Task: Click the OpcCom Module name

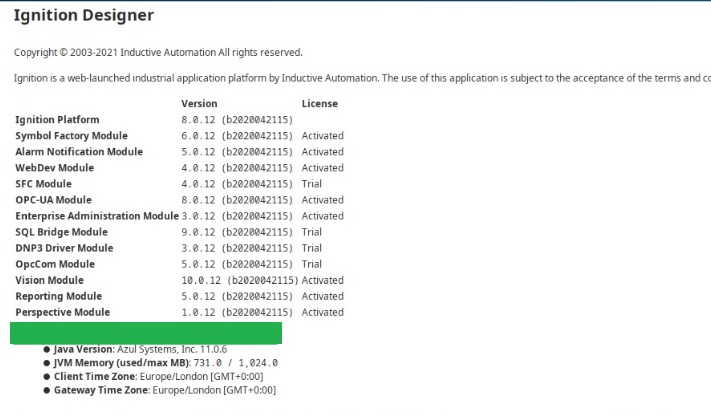Action: click(55, 264)
